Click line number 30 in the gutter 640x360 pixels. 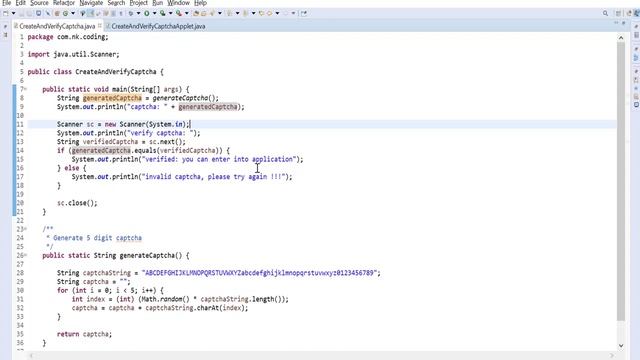point(20,291)
